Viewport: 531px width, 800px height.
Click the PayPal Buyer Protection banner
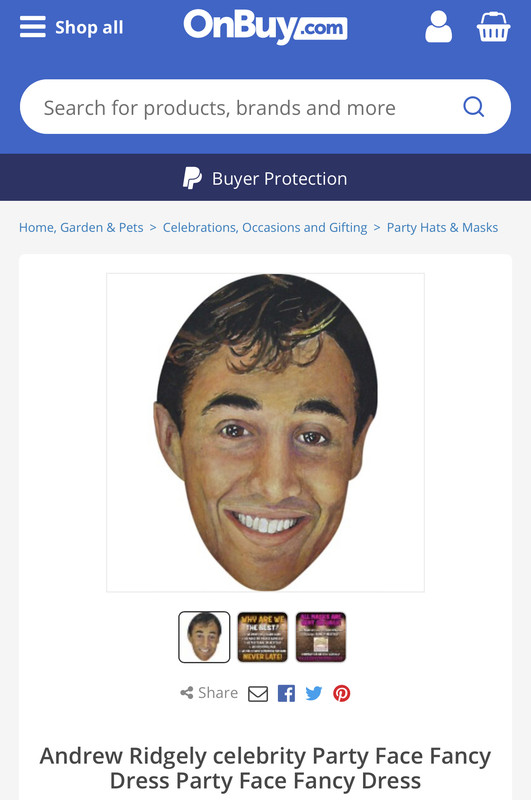coord(265,178)
